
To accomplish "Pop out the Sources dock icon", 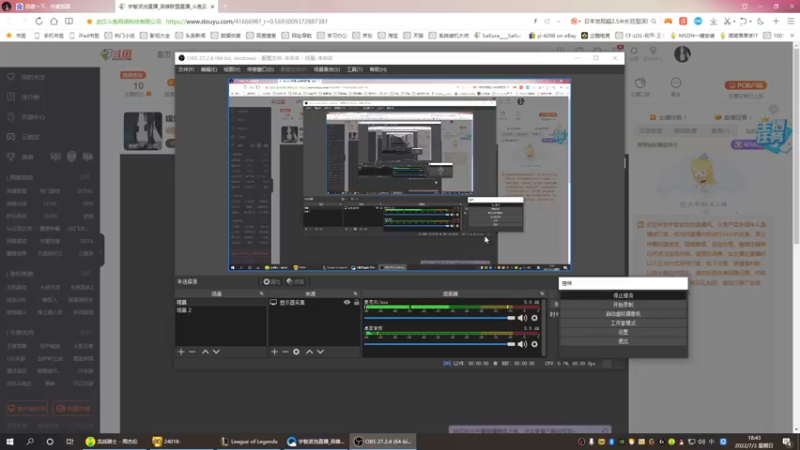I will click(356, 294).
